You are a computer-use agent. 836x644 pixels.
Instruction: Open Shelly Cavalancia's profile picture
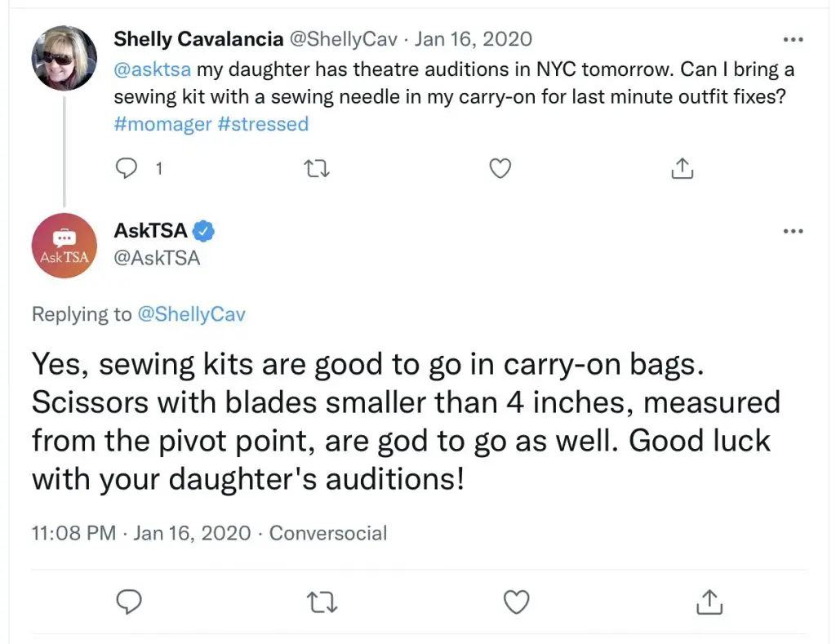tap(64, 58)
